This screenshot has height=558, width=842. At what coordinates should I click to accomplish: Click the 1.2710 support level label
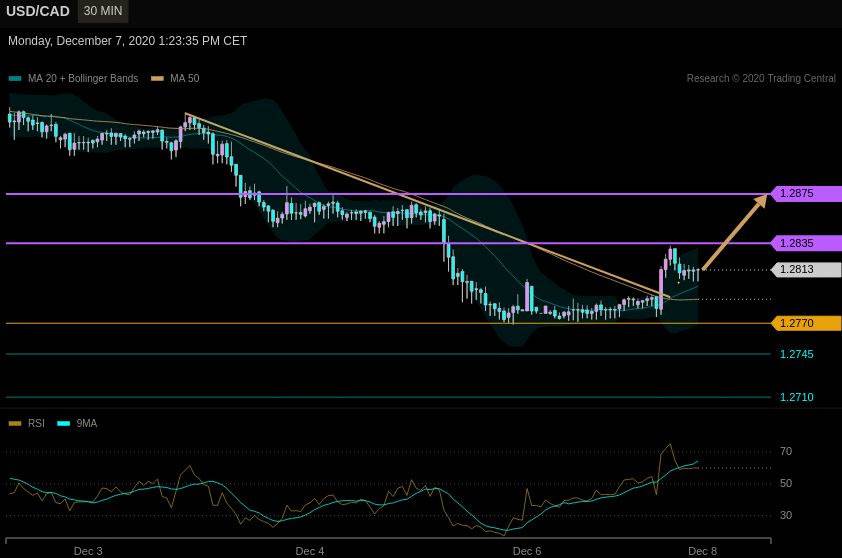coord(796,397)
